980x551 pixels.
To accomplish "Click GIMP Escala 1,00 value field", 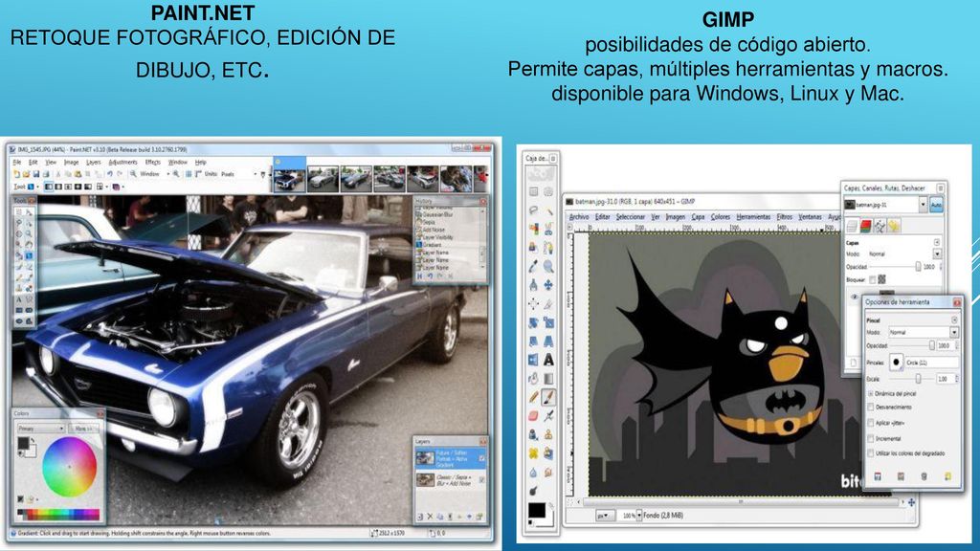I will 945,379.
